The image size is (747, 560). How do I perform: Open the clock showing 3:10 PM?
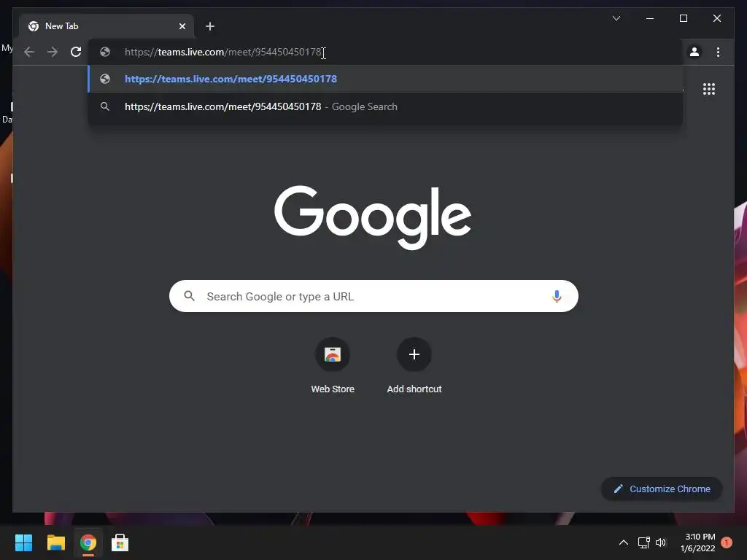[x=698, y=542]
